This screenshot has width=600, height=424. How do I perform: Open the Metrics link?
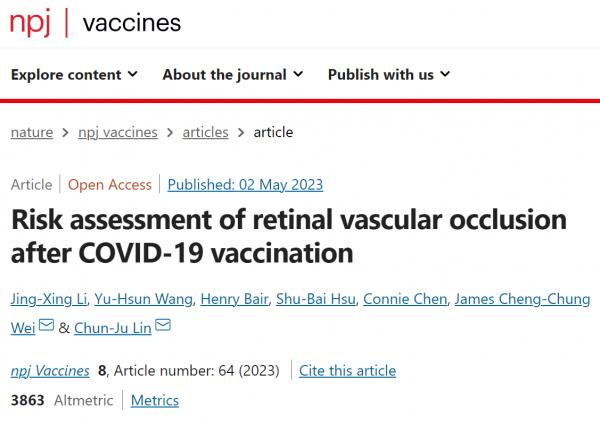click(155, 400)
